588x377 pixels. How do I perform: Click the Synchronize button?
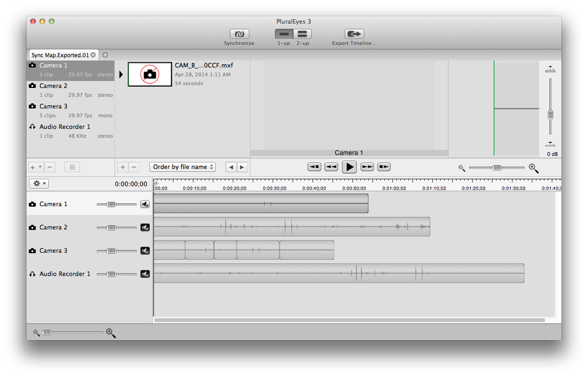click(x=239, y=34)
